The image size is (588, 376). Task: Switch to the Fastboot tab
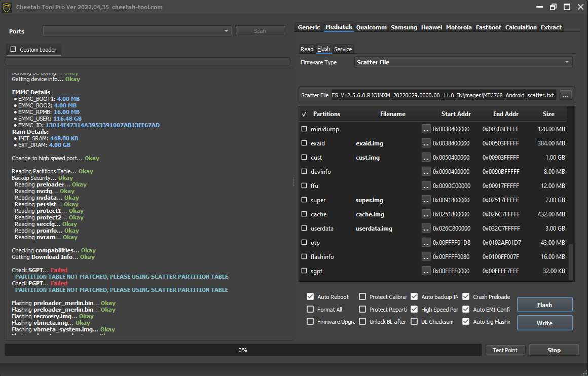point(488,27)
